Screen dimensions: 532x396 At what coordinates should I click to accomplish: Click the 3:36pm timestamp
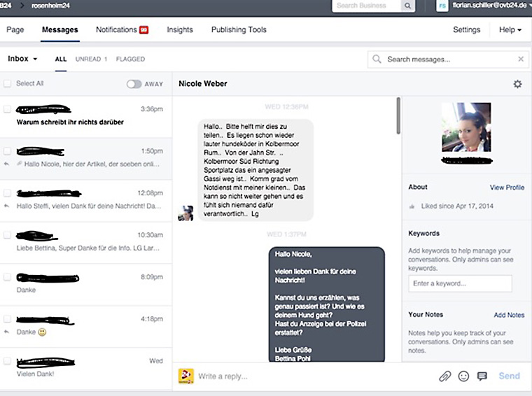click(x=152, y=109)
